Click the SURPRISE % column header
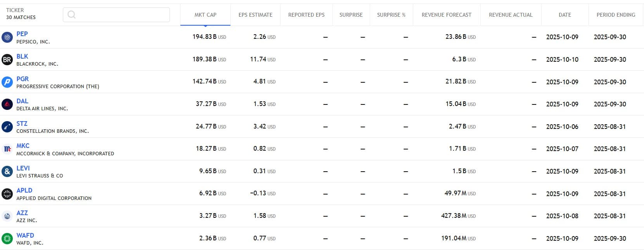This screenshot has height=252, width=644. tap(391, 15)
